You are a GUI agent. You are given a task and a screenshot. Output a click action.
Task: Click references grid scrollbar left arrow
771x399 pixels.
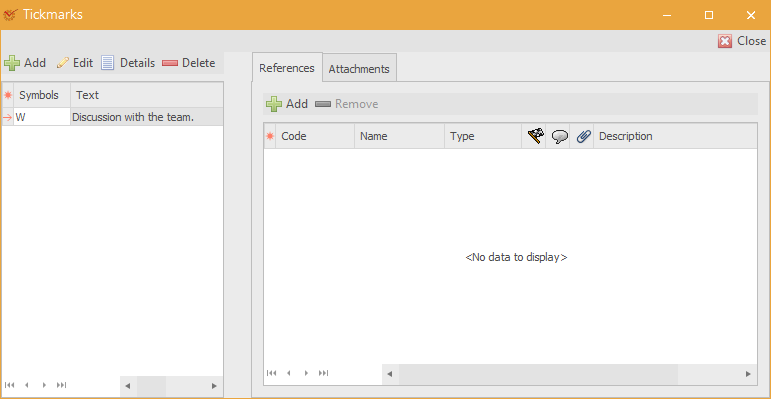(x=390, y=374)
